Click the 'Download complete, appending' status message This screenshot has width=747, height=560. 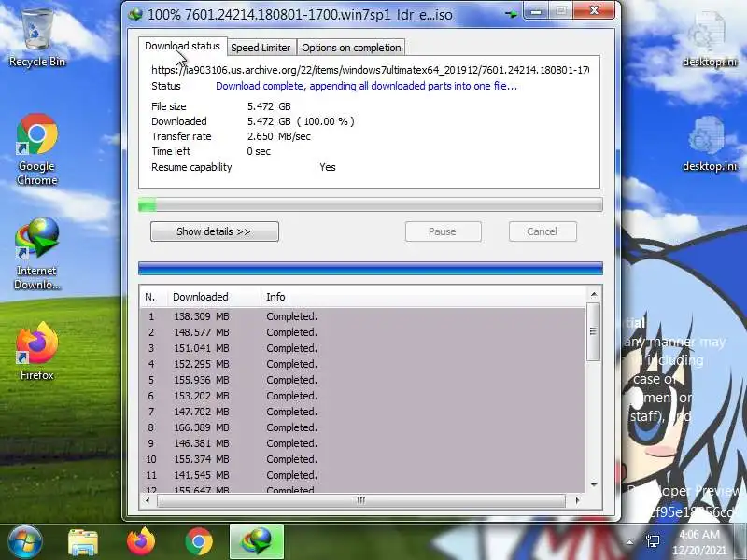pos(366,86)
